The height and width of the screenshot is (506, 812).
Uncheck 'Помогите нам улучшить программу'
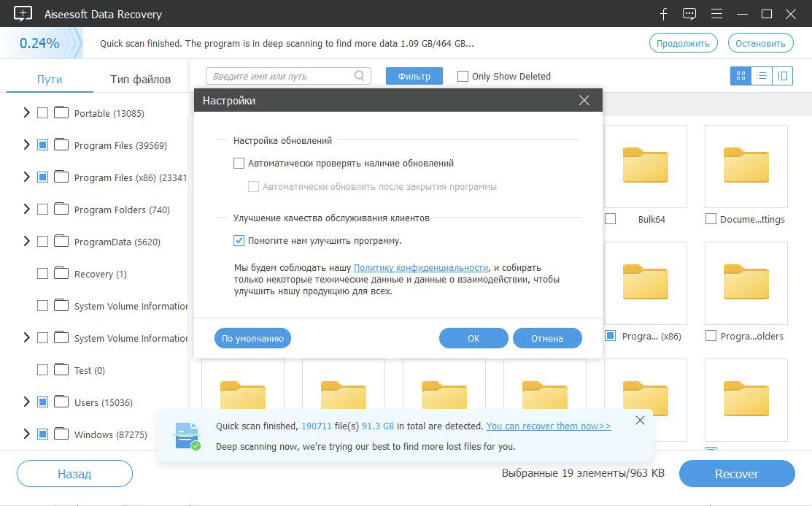pos(239,240)
